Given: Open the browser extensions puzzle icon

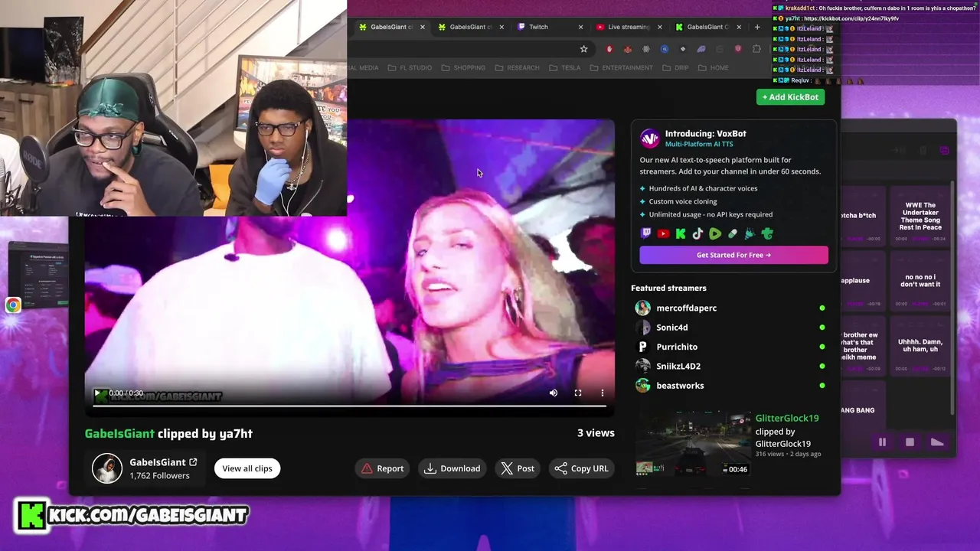Looking at the screenshot, I should click(756, 49).
